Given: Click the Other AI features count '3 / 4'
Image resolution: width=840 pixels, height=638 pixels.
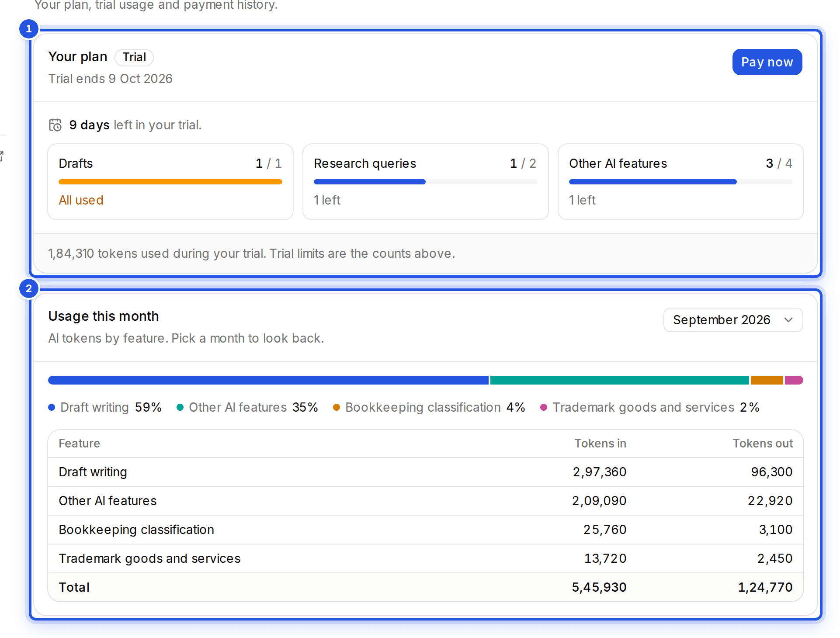Looking at the screenshot, I should pos(779,163).
